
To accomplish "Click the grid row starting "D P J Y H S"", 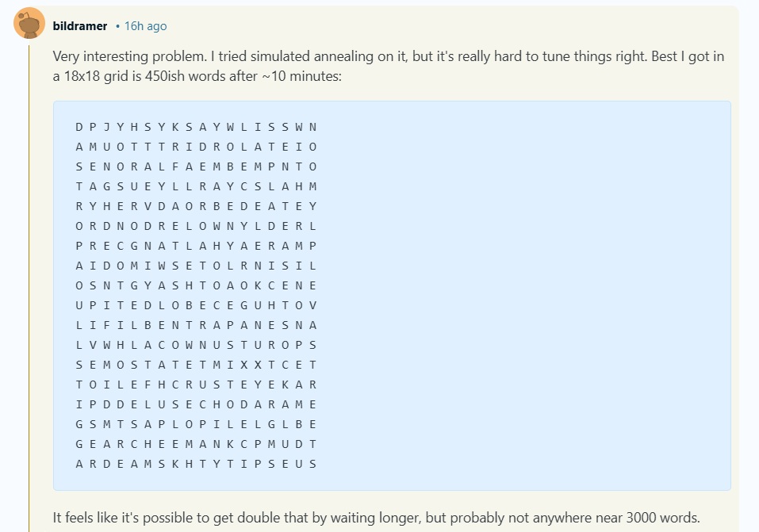I will (x=196, y=127).
